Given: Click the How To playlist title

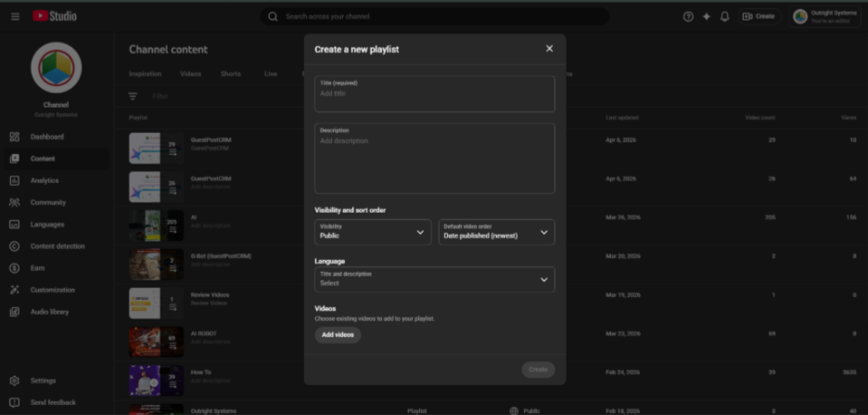Looking at the screenshot, I should (201, 372).
